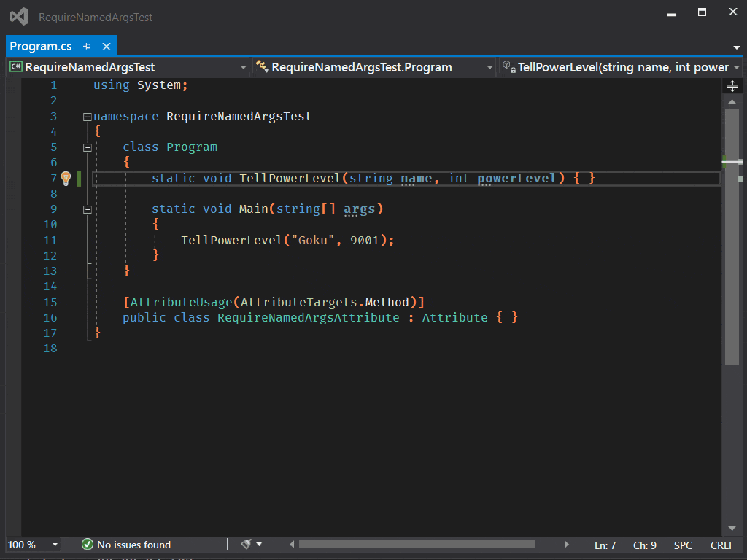The width and height of the screenshot is (747, 560).
Task: Open the RequireNamedArgsTest project dropdown
Action: pos(128,67)
